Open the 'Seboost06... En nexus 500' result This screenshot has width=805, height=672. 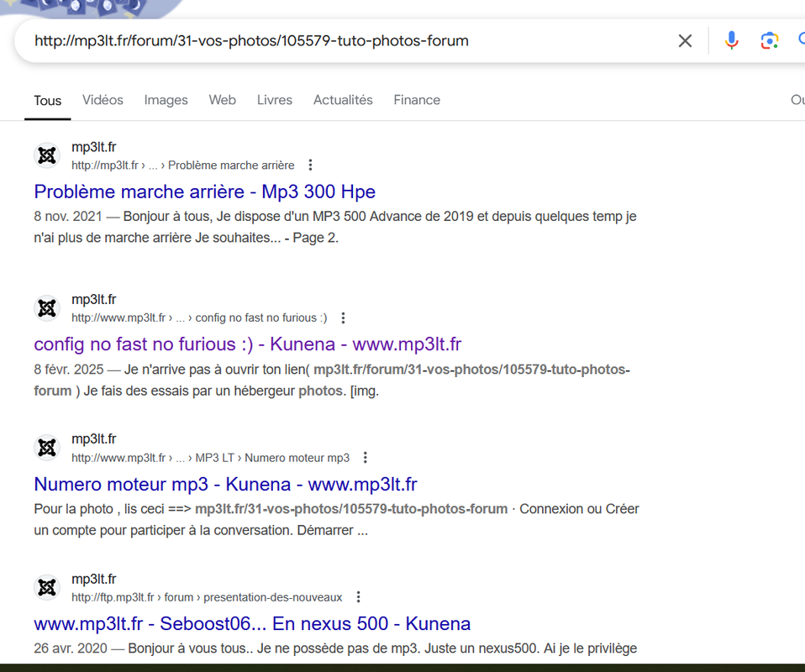[x=252, y=624]
